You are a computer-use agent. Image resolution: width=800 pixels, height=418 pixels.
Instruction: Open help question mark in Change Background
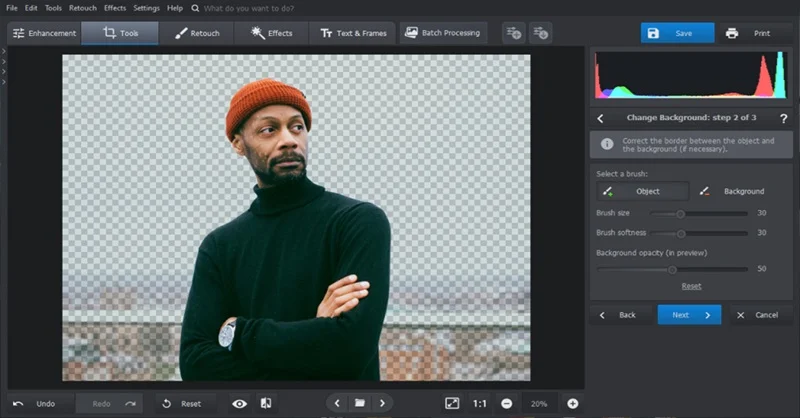click(783, 118)
